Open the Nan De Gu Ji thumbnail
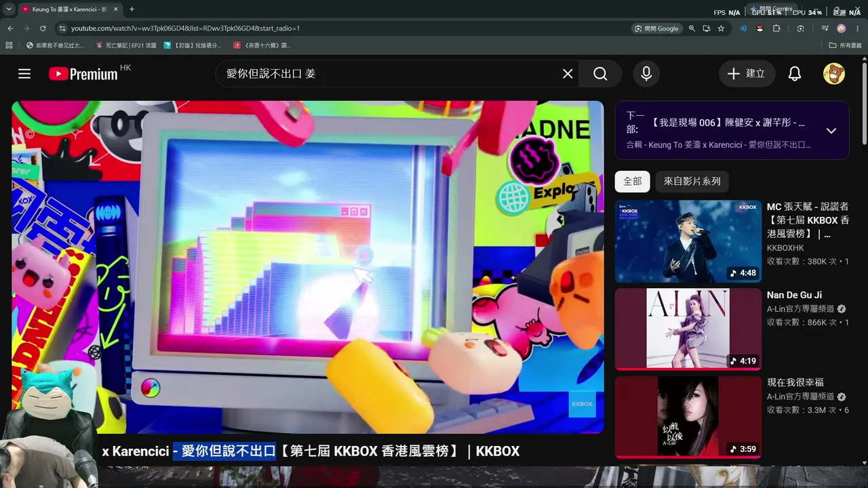The height and width of the screenshot is (488, 868). click(x=688, y=329)
